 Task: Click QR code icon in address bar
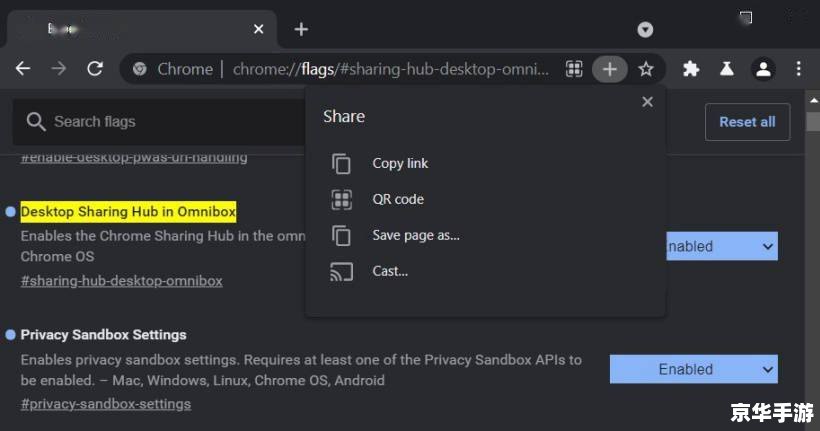574,69
